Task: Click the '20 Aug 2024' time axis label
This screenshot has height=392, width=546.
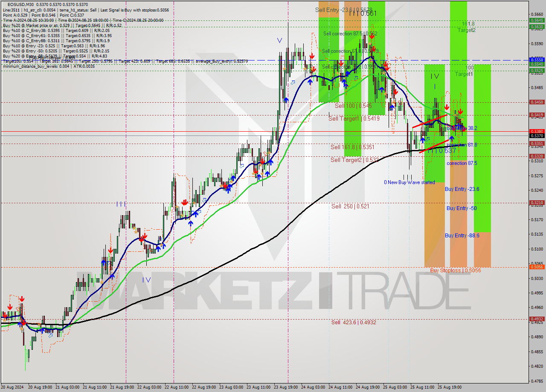Action: tap(12, 387)
